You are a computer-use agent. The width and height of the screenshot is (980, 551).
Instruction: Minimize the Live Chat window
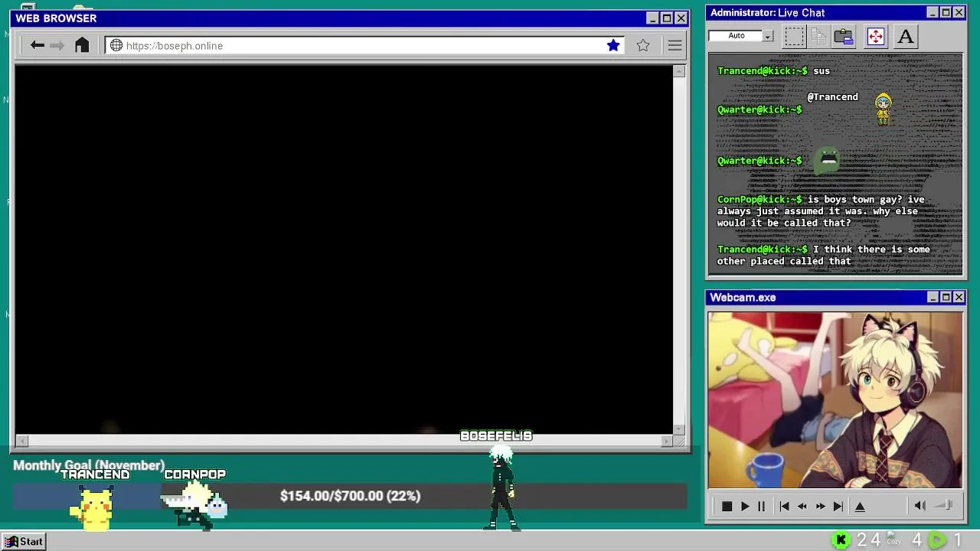tap(932, 12)
